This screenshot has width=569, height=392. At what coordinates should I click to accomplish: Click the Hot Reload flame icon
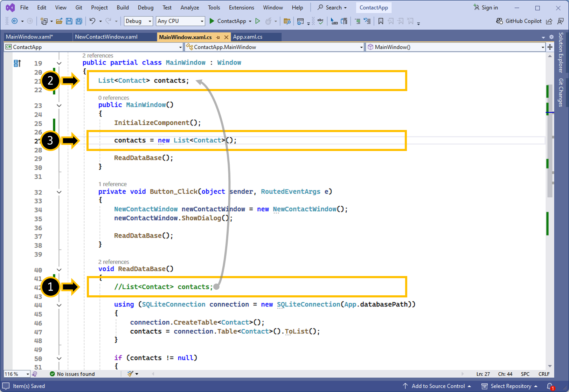(x=268, y=21)
